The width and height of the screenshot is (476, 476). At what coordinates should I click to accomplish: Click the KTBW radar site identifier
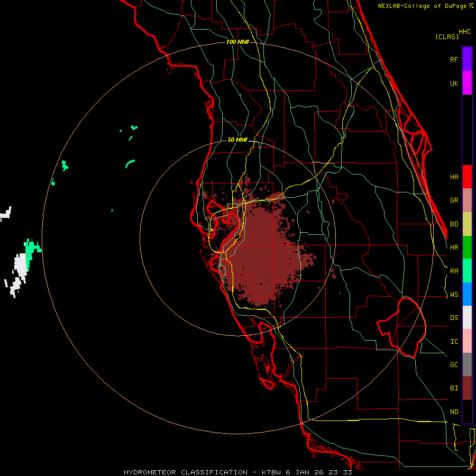[271, 472]
